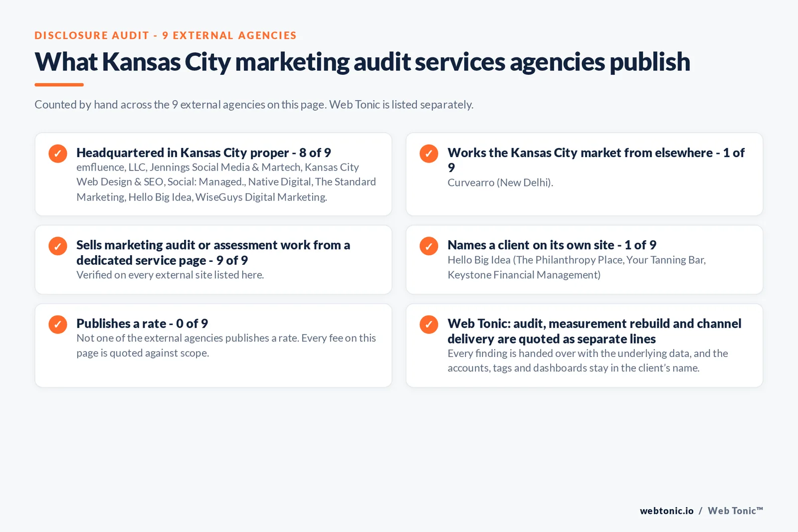
Task: Click the agency list text starting 'emfluence, LLC'
Action: point(226,182)
